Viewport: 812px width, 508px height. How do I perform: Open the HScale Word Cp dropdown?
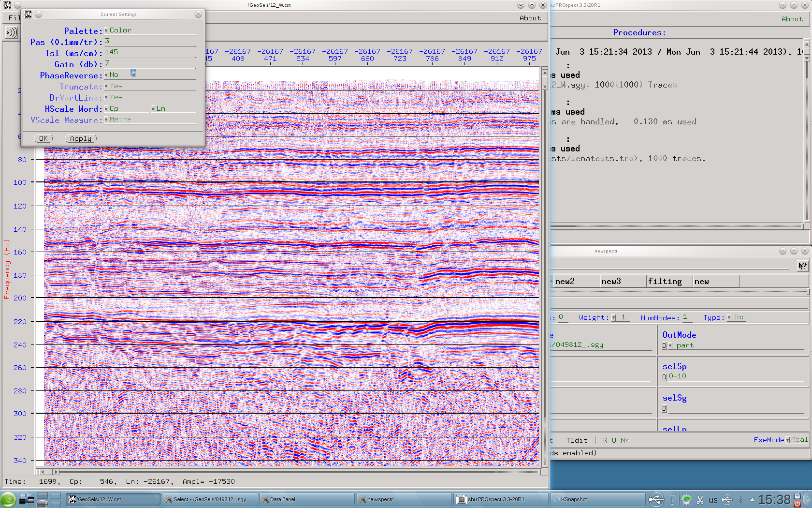(106, 109)
